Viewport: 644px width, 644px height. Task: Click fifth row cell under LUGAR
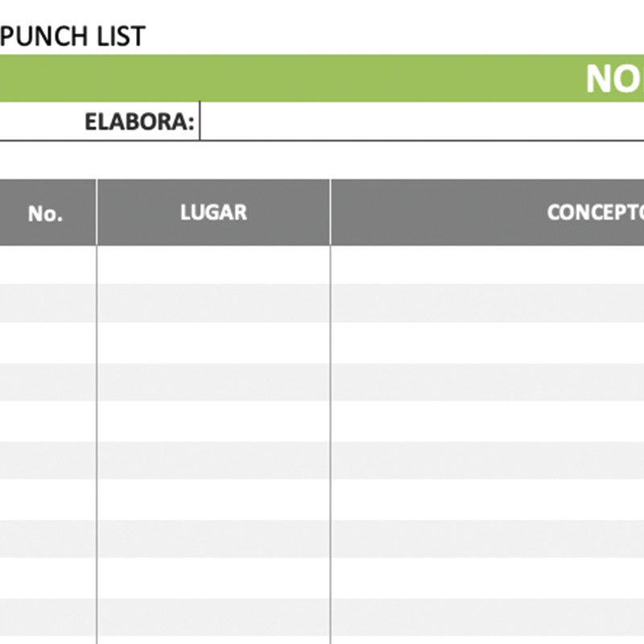point(213,422)
